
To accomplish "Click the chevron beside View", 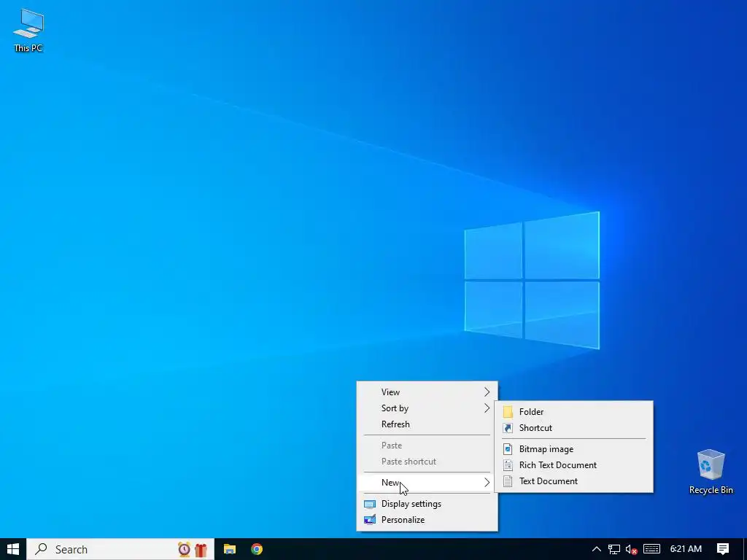I will 487,392.
